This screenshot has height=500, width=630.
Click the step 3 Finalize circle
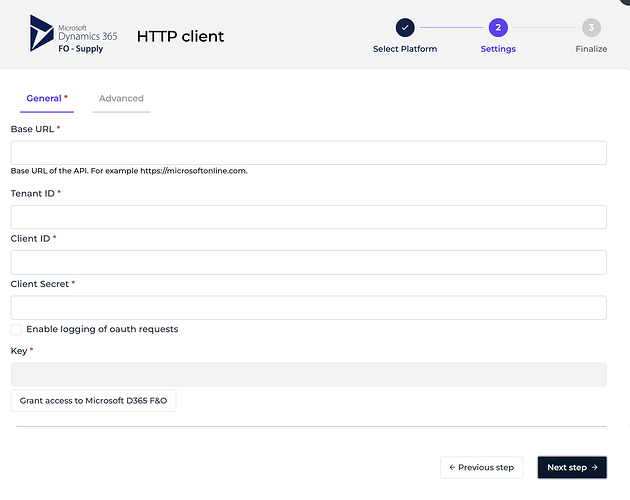591,27
